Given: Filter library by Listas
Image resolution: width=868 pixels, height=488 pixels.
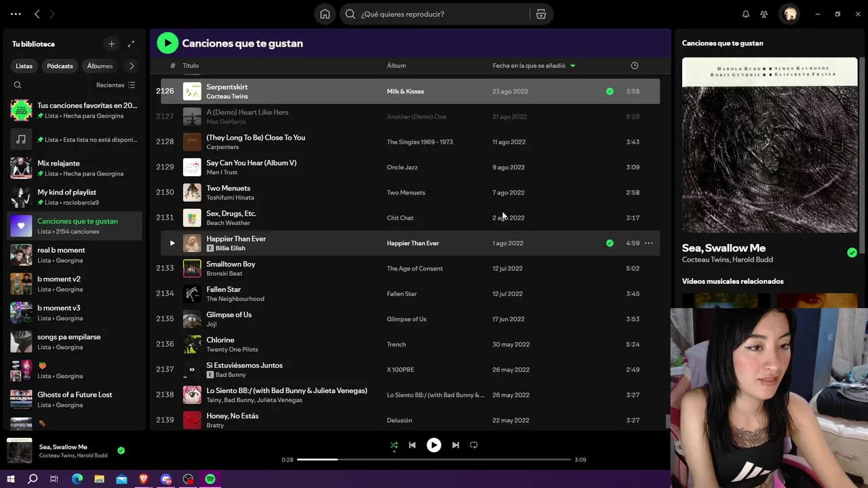Looking at the screenshot, I should [24, 66].
